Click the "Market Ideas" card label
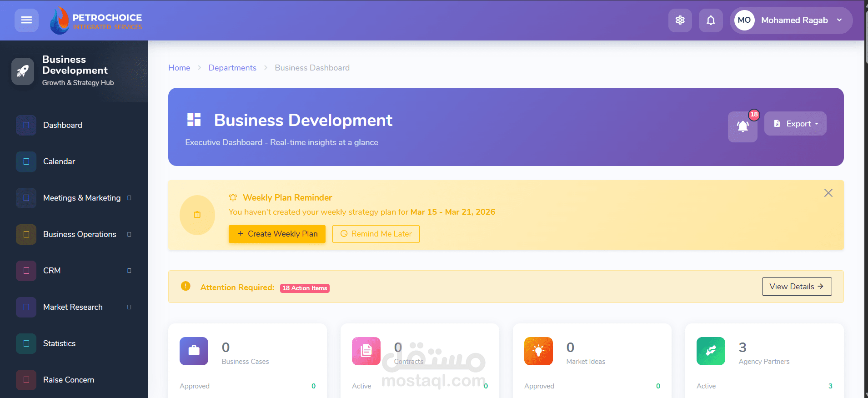The image size is (868, 398). tap(586, 362)
